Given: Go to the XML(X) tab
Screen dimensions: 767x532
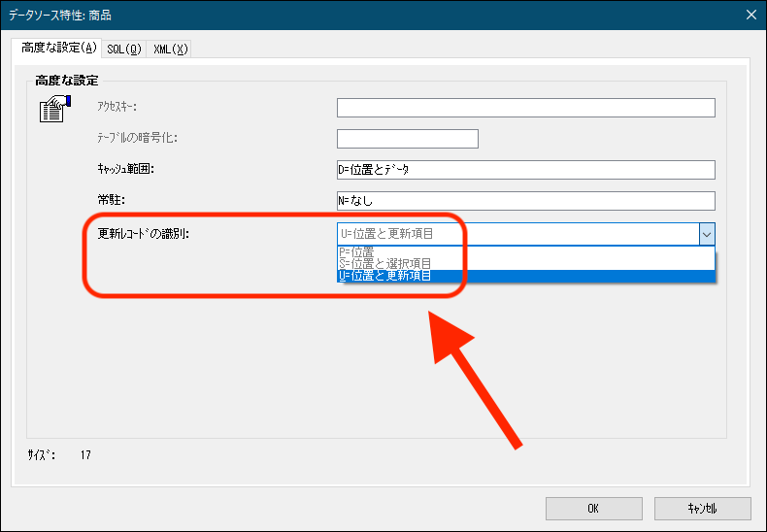Looking at the screenshot, I should click(170, 49).
